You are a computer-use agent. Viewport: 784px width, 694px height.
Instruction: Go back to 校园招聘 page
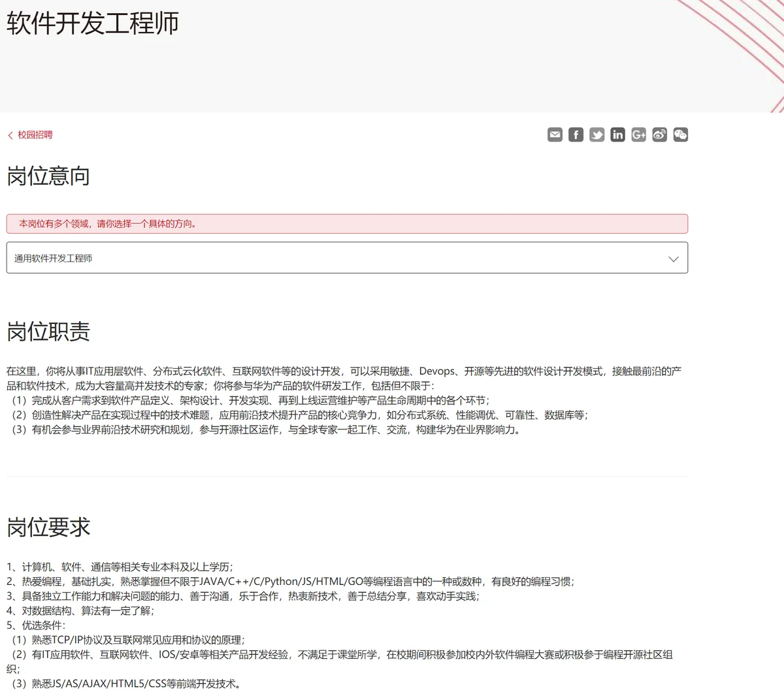35,134
